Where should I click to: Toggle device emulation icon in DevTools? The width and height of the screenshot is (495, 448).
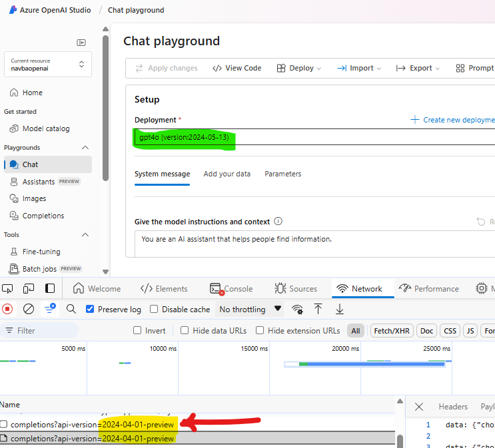29,288
